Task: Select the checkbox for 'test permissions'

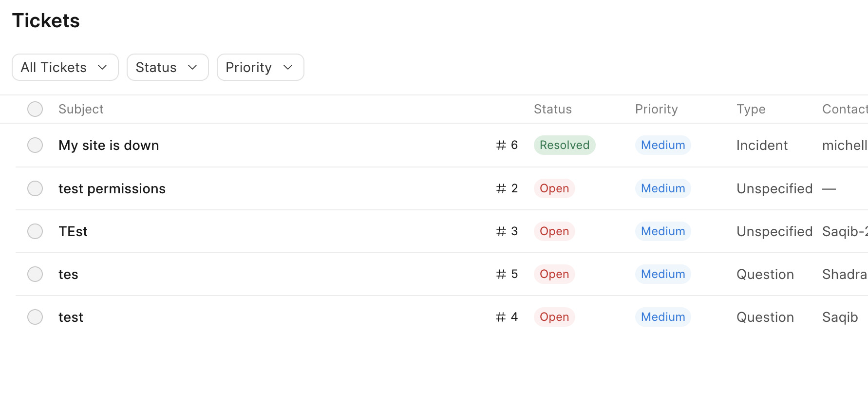Action: pos(35,188)
